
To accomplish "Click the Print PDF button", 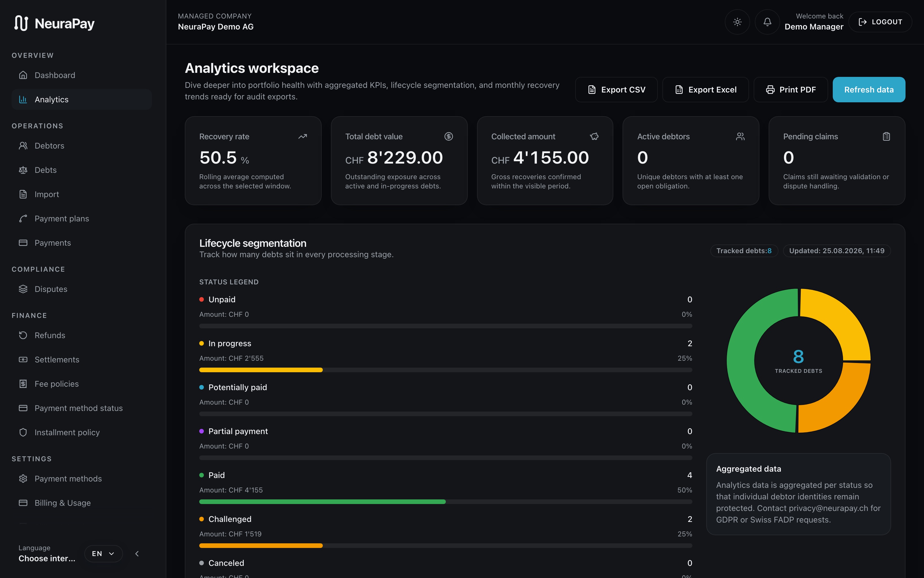I will coord(790,90).
